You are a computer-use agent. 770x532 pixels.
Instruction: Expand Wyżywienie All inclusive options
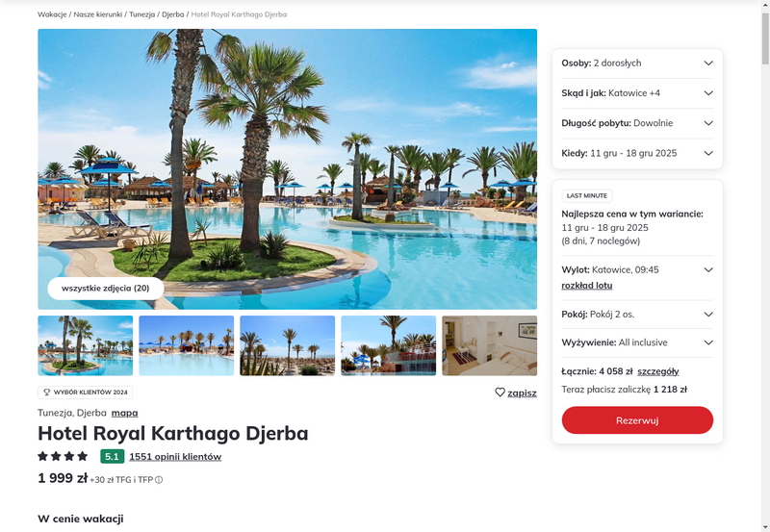coord(637,342)
